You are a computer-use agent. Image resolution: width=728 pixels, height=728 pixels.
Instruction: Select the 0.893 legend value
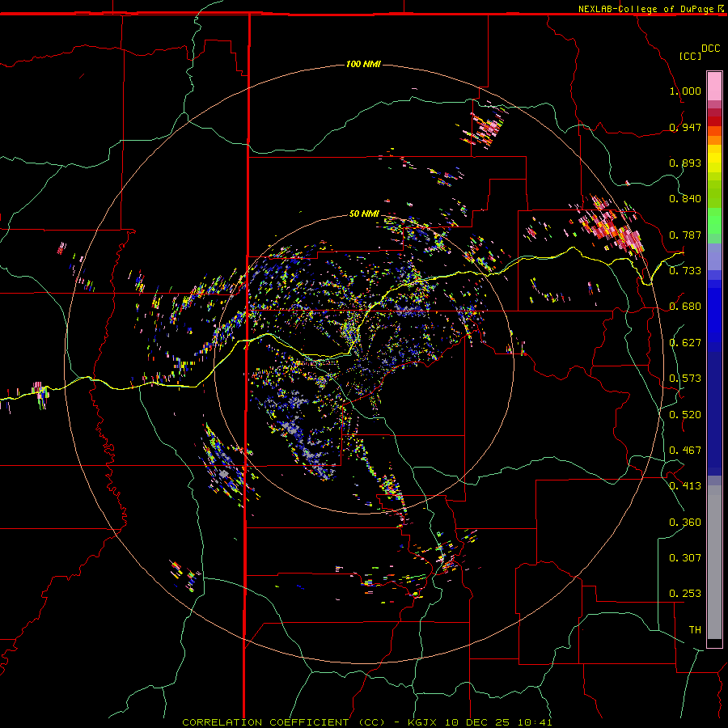click(685, 163)
